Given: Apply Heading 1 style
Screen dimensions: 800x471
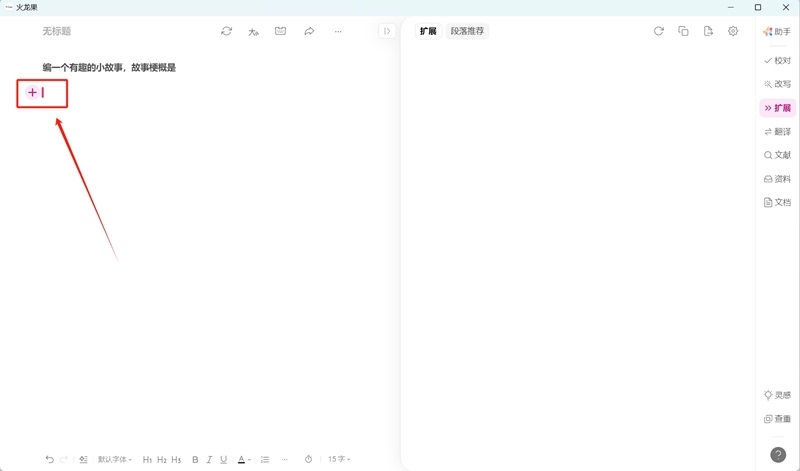Looking at the screenshot, I should pos(147,459).
